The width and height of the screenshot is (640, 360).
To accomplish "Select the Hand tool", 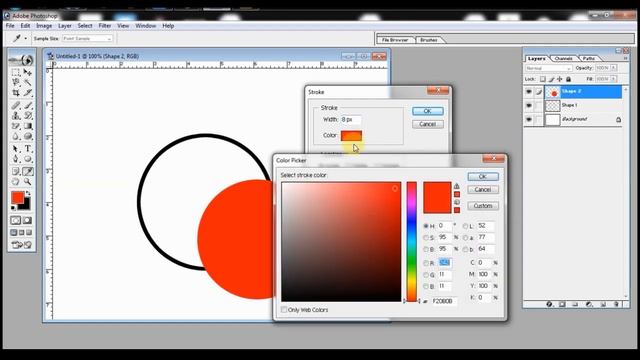I will [x=16, y=182].
